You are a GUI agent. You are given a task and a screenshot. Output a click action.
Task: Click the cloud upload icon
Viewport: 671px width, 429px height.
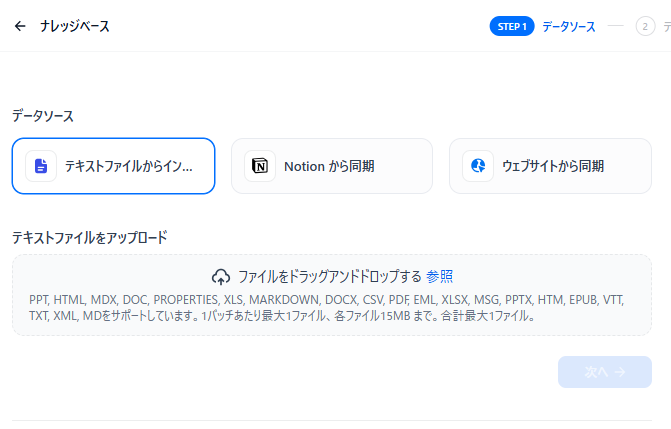pyautogui.click(x=221, y=277)
